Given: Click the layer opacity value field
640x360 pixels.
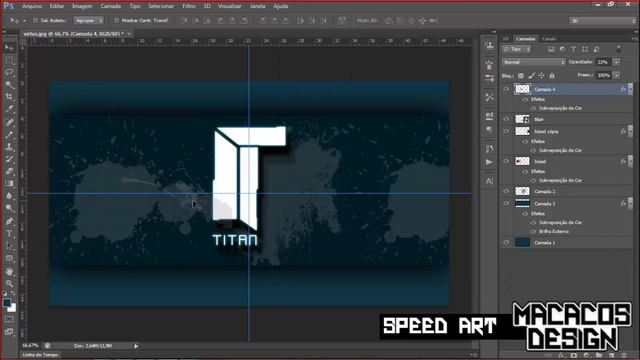Looking at the screenshot, I should point(604,62).
